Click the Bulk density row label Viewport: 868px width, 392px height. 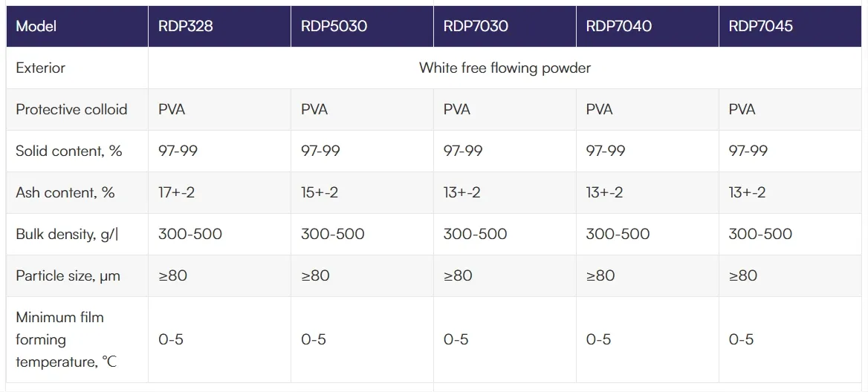click(67, 234)
